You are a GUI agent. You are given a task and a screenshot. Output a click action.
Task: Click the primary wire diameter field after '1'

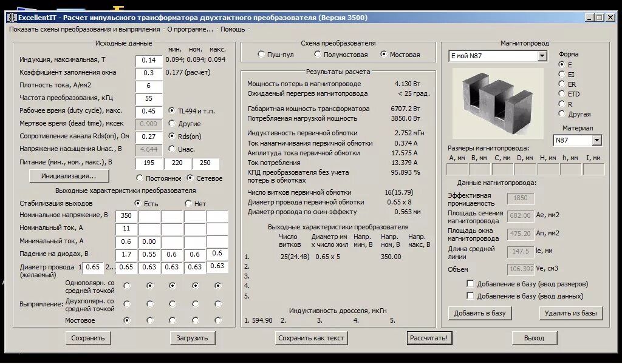93,267
